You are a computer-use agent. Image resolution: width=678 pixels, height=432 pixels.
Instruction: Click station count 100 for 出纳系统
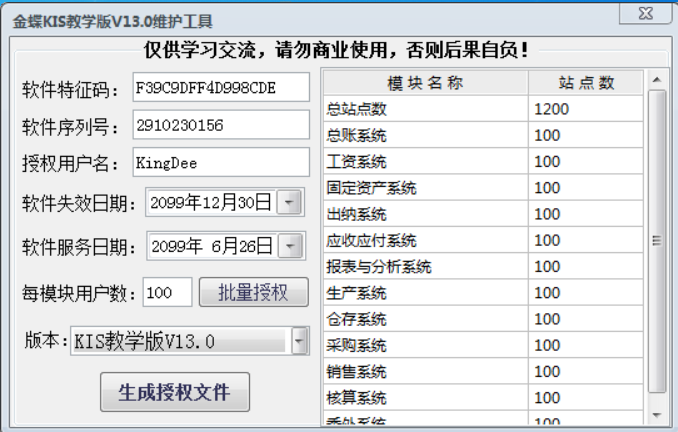coord(586,214)
